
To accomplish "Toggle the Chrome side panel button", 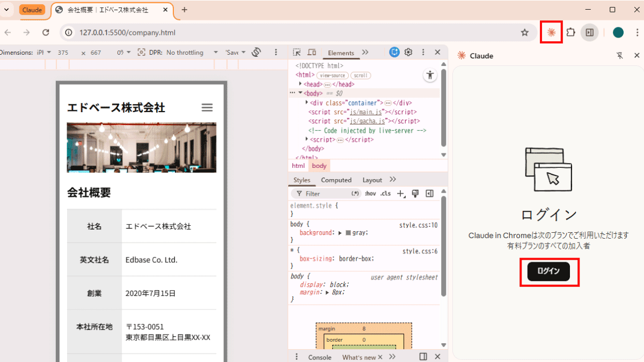I will click(589, 33).
